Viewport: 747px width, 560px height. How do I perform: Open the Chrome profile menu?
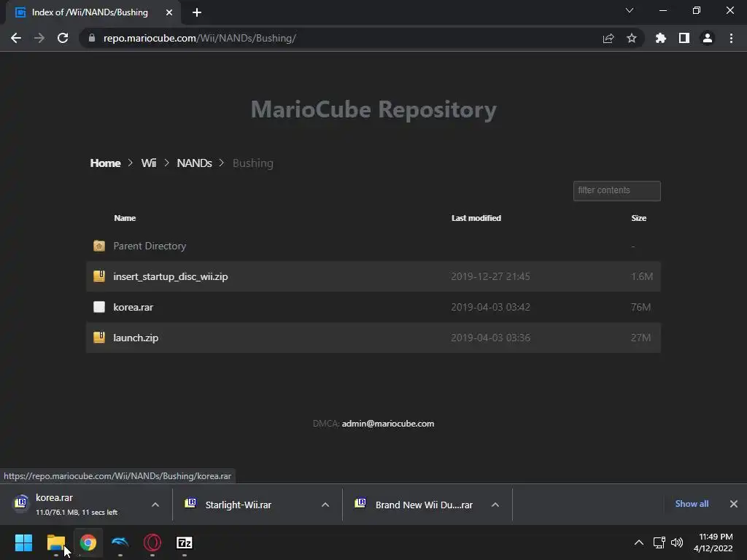point(708,38)
